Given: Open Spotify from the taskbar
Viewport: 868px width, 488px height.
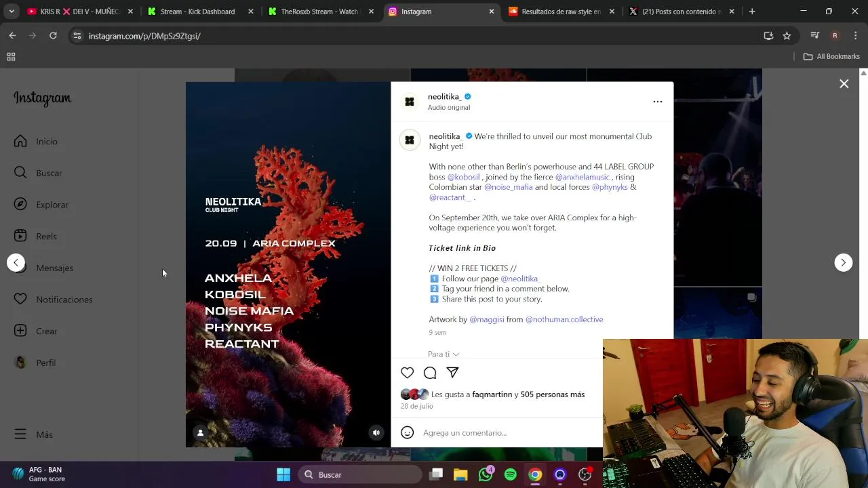Looking at the screenshot, I should tap(511, 474).
